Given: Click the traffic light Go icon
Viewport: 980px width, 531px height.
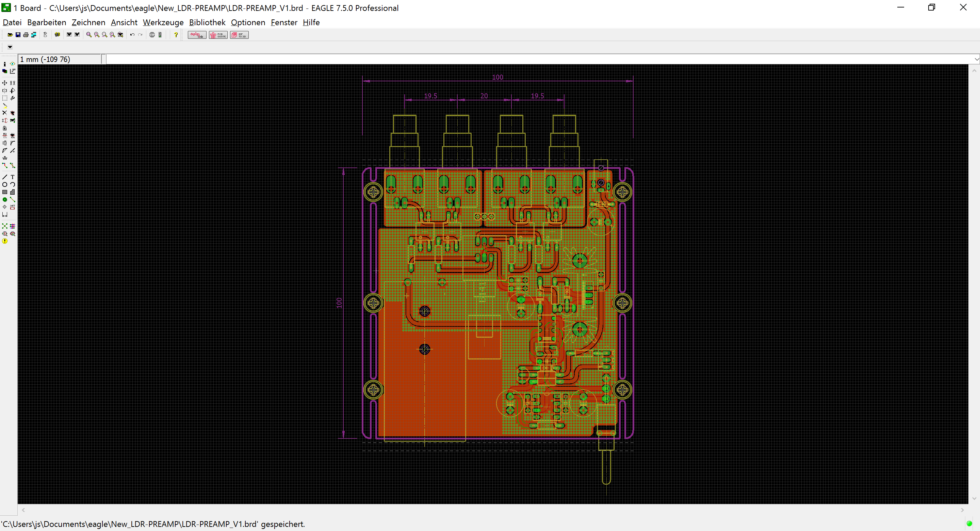Looking at the screenshot, I should (x=160, y=35).
